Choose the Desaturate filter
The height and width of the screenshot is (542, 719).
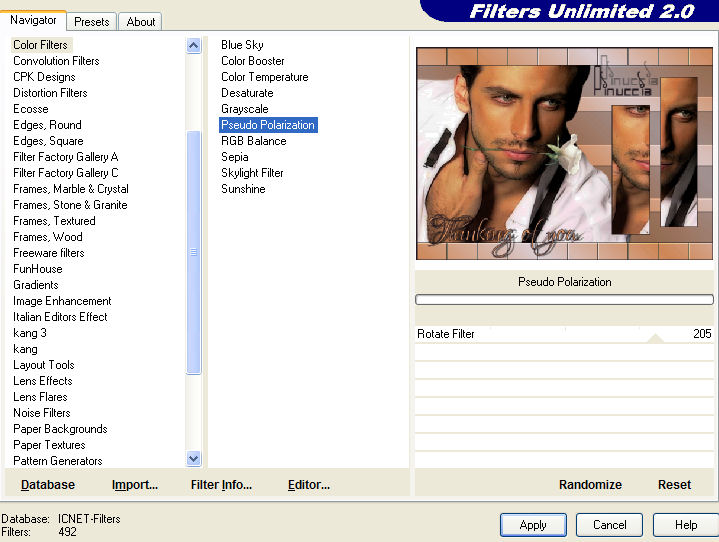click(247, 93)
